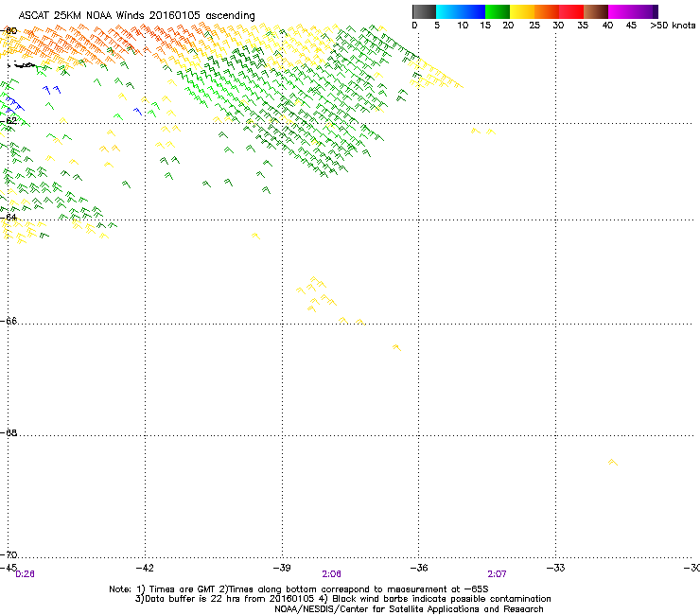Click the '-33' longitude label
Screen dimensions: 700x615
click(x=556, y=568)
